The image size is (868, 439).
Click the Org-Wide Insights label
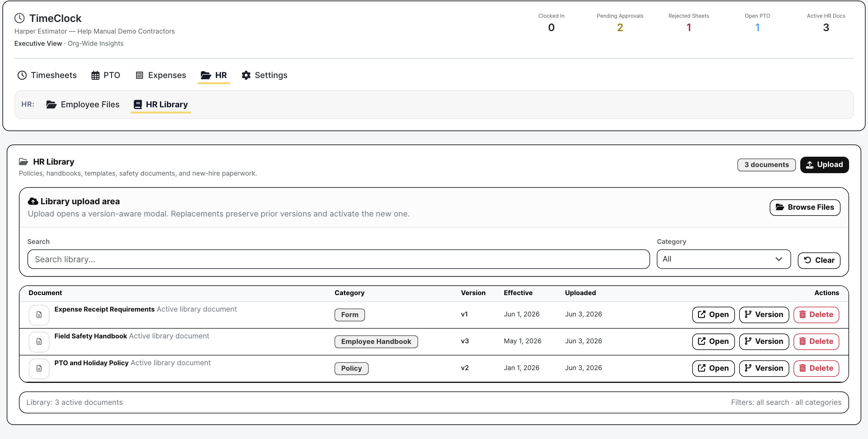coord(96,44)
